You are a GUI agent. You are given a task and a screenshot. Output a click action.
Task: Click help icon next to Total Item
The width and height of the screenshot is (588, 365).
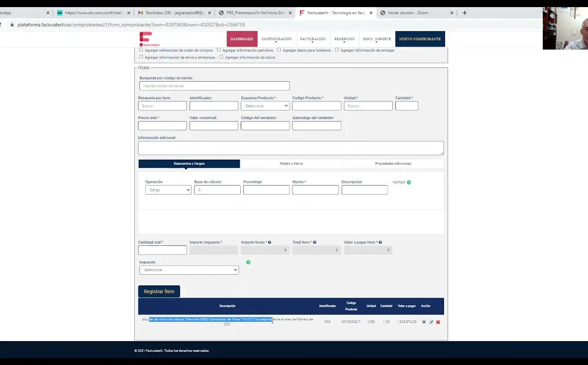coord(315,242)
